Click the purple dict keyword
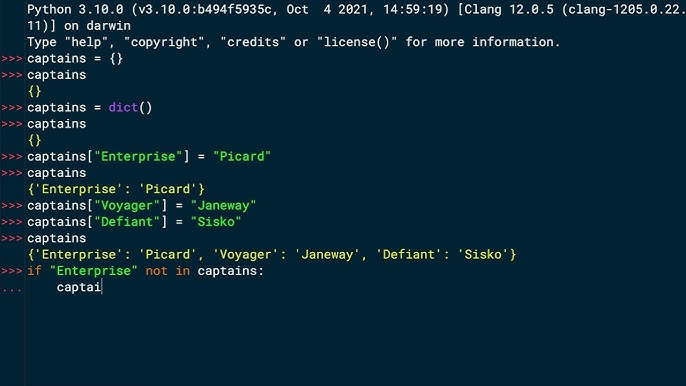The height and width of the screenshot is (386, 686). pos(123,107)
